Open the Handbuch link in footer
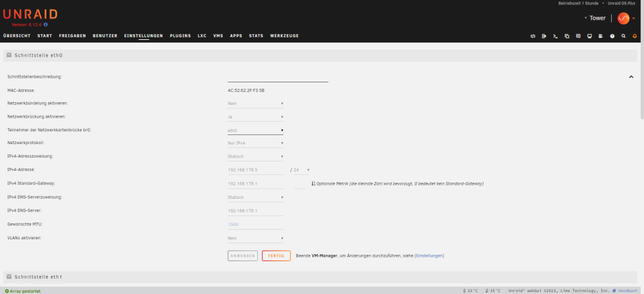Image resolution: width=644 pixels, height=294 pixels. coord(627,291)
